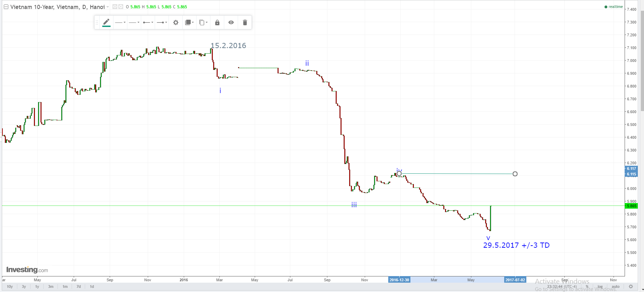
Task: Click the pencil line color tool
Action: point(106,22)
